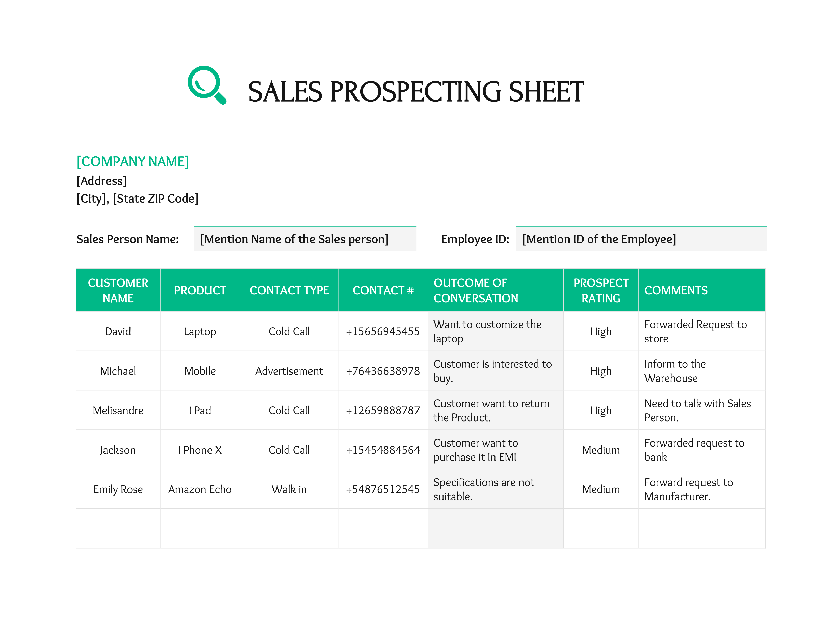Viewport: 833px width, 644px height.
Task: Select the Customer Name column header
Action: click(x=118, y=290)
